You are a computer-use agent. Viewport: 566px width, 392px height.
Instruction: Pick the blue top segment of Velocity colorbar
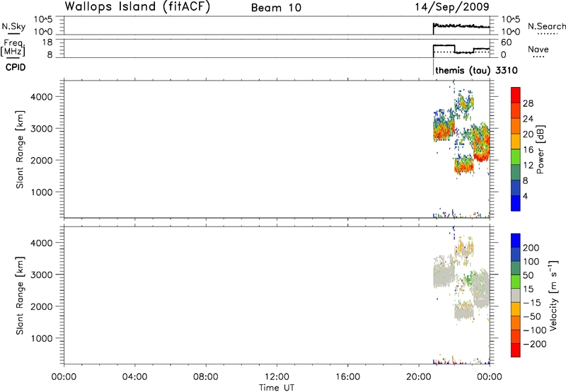pyautogui.click(x=516, y=241)
